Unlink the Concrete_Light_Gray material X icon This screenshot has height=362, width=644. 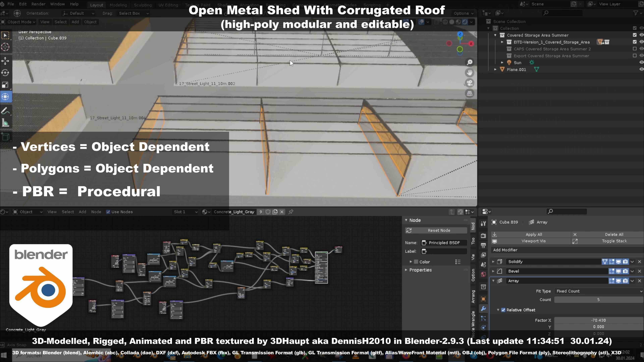tap(282, 212)
